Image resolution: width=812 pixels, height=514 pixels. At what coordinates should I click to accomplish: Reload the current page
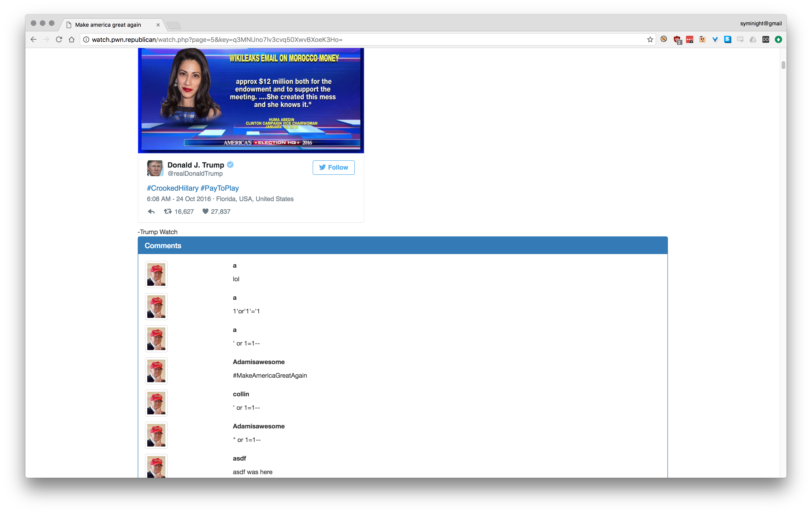59,40
